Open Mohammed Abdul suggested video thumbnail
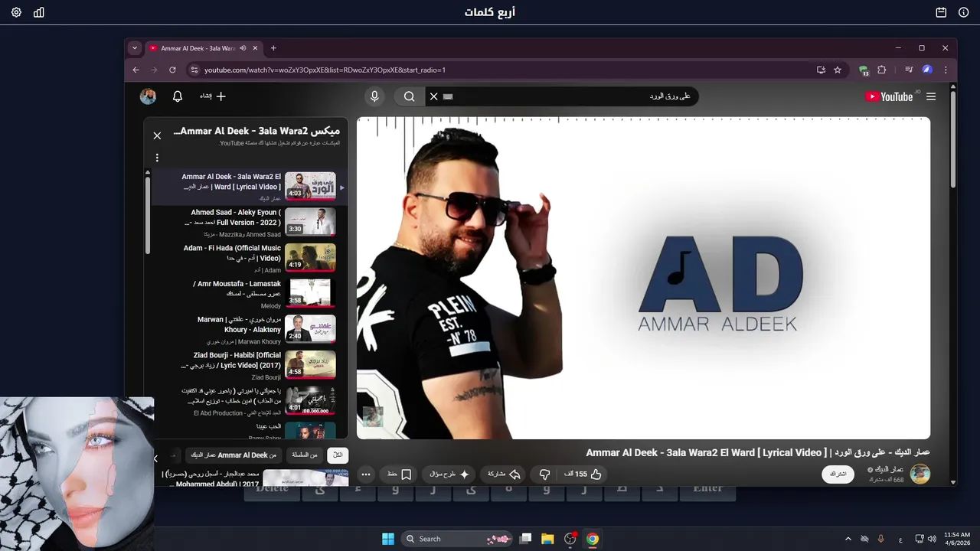Screen dimensions: 980x551 coord(305,478)
